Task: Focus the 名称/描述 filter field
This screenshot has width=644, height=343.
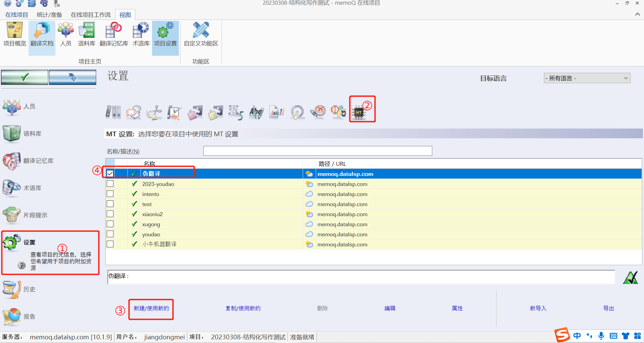Action: 317,151
